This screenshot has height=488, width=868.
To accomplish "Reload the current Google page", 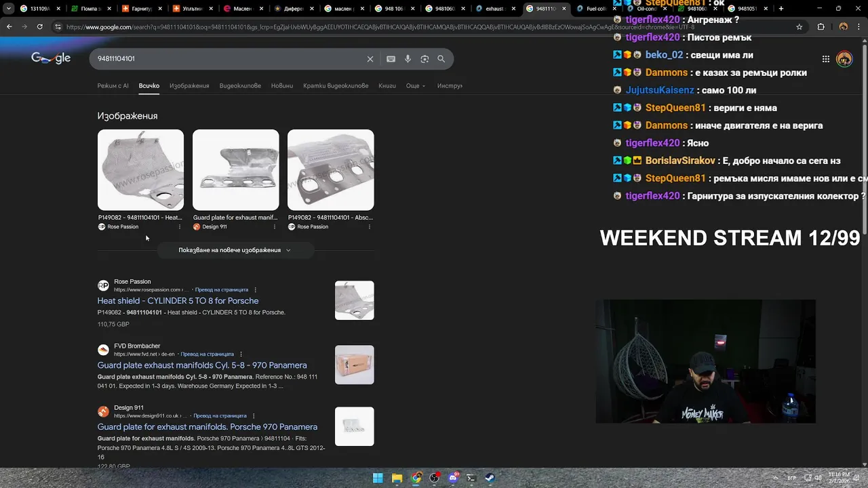I will (40, 26).
